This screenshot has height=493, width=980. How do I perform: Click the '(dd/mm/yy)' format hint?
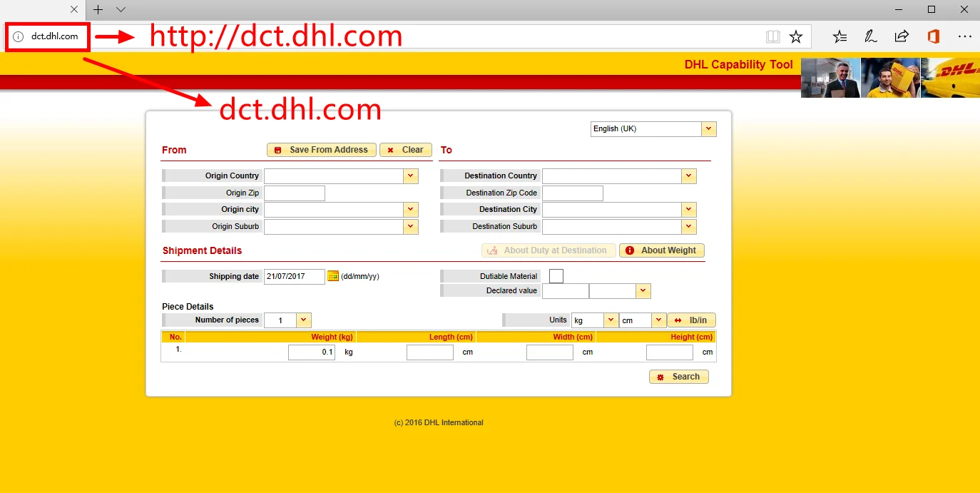tap(360, 277)
